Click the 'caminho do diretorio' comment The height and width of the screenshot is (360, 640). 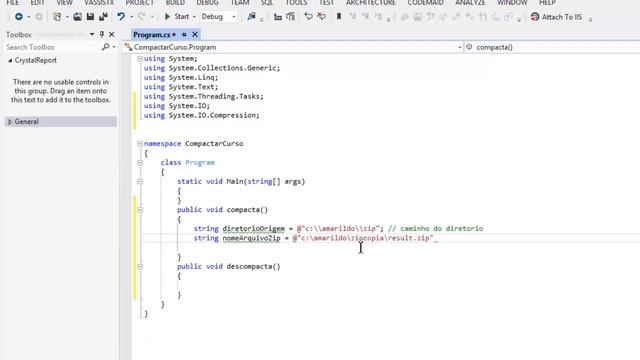point(436,229)
